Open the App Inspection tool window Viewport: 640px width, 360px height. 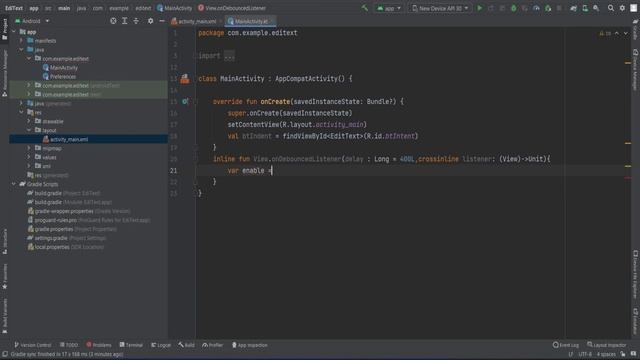(x=249, y=345)
